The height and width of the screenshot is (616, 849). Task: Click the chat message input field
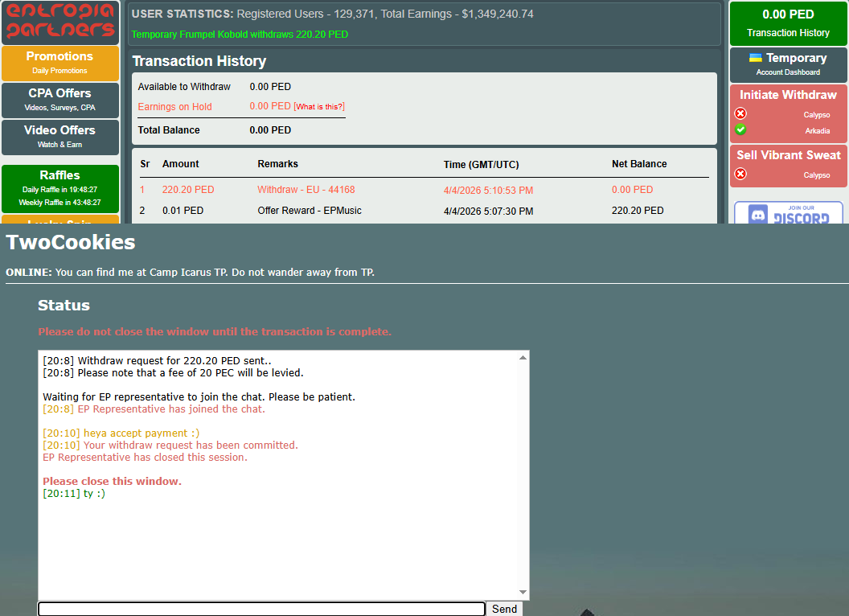coord(261,609)
